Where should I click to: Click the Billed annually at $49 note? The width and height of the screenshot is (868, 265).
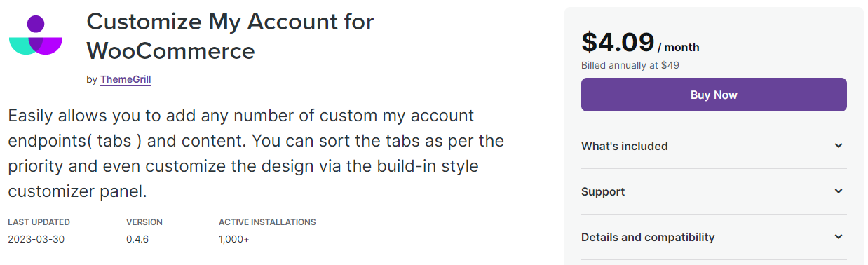coord(630,65)
